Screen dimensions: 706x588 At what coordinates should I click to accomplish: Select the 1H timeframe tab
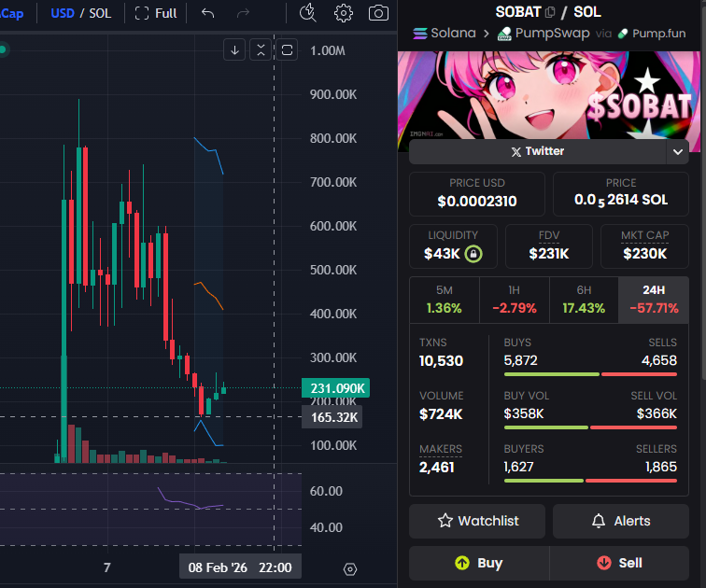click(515, 300)
